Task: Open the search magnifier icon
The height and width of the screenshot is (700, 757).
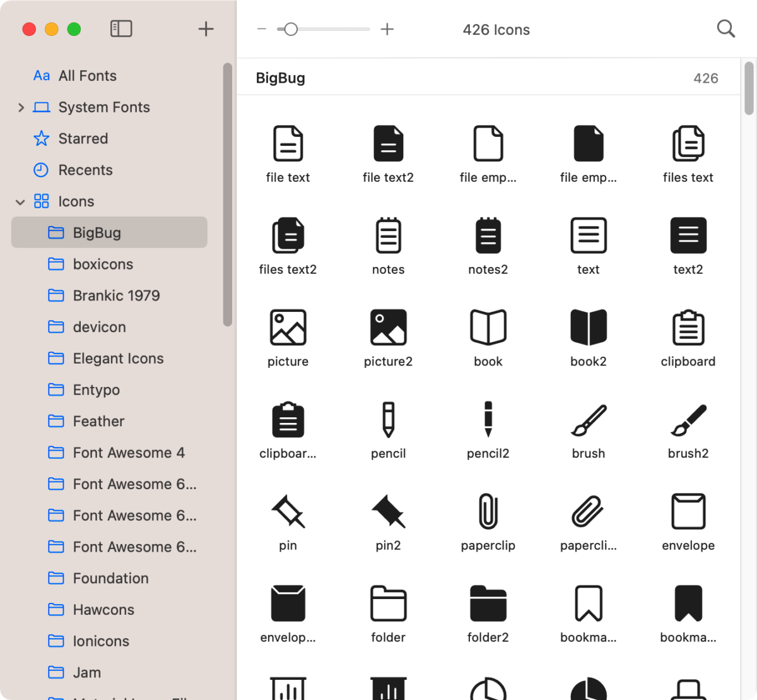Action: pyautogui.click(x=726, y=29)
